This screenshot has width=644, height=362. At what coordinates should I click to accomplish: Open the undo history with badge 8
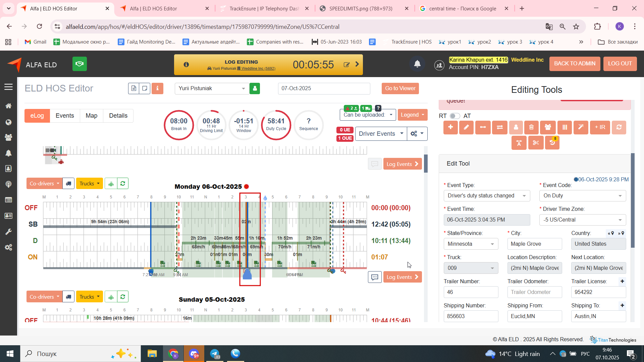click(552, 143)
